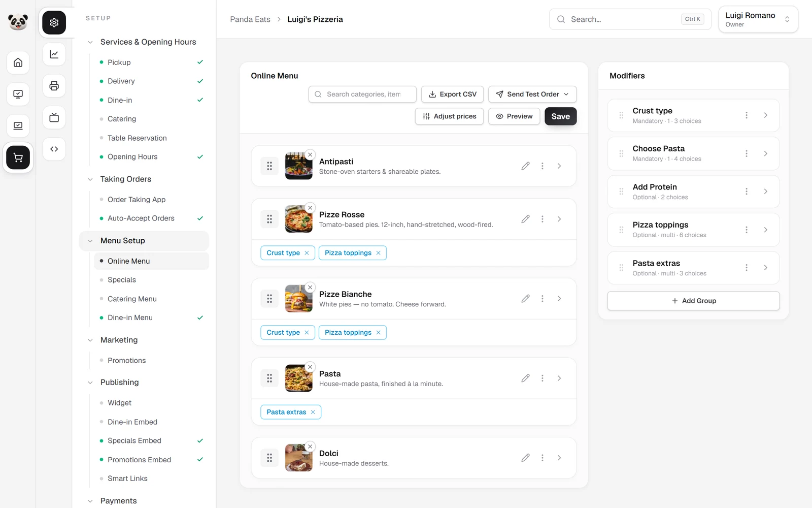
Task: Remove Crust type tag from Pizze Rosse
Action: (307, 253)
